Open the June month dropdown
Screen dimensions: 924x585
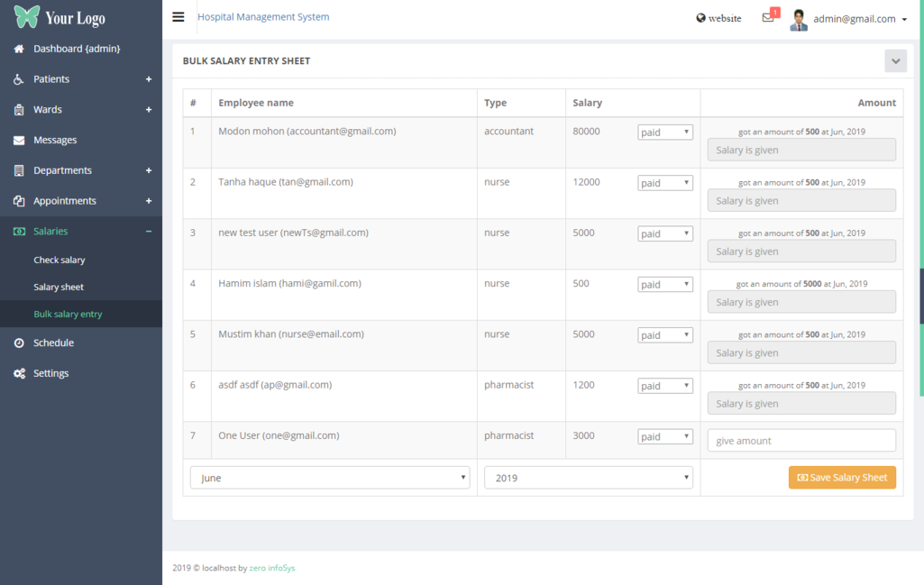pyautogui.click(x=330, y=478)
